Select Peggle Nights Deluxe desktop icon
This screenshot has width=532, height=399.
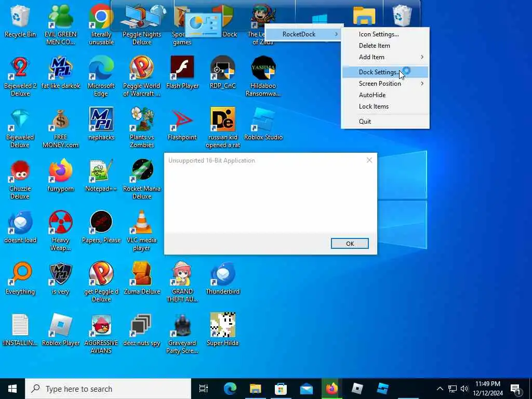142,24
